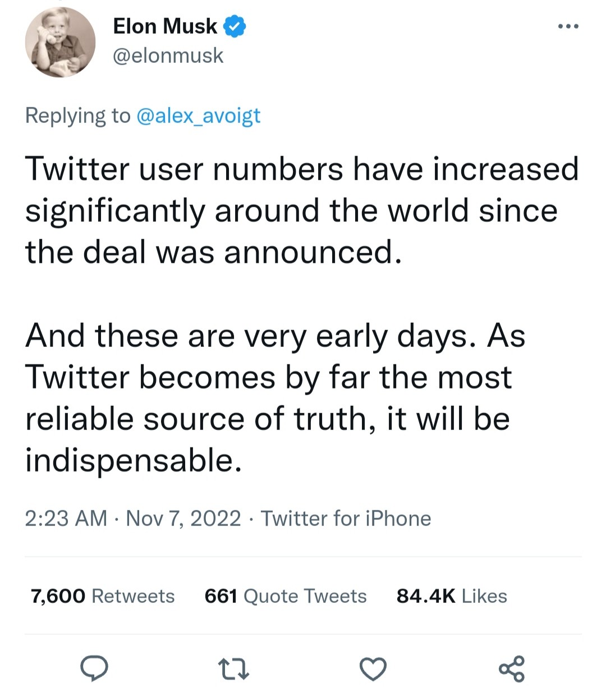Screen dimensions: 606x700
Task: Like the tweet with the heart icon
Action: (x=373, y=669)
